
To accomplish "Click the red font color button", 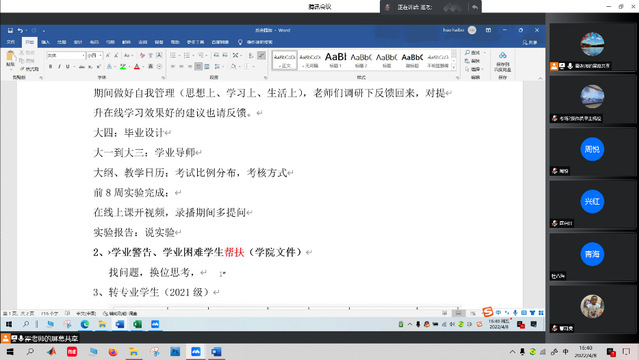I will [137, 67].
